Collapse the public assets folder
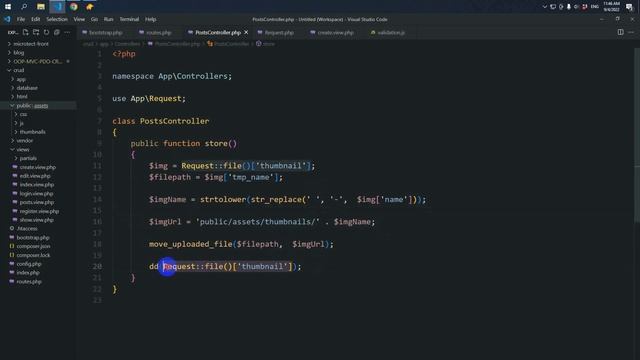Viewport: 640px width, 360px height. coord(32,106)
